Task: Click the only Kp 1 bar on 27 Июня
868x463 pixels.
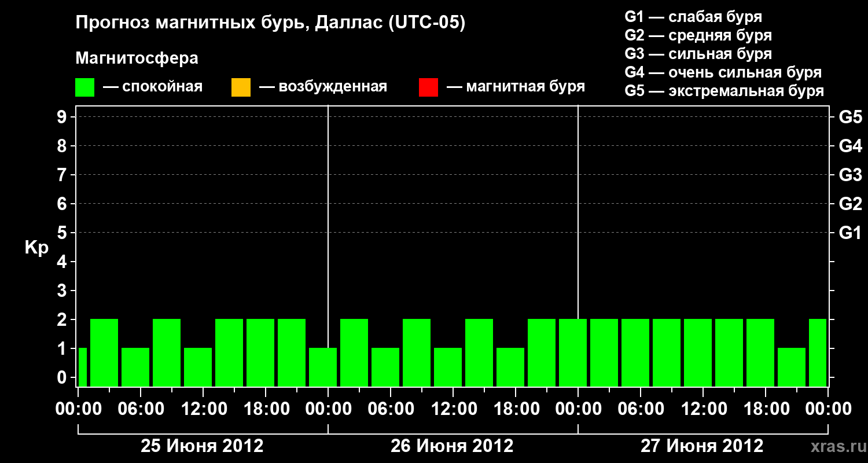Action: [x=792, y=367]
